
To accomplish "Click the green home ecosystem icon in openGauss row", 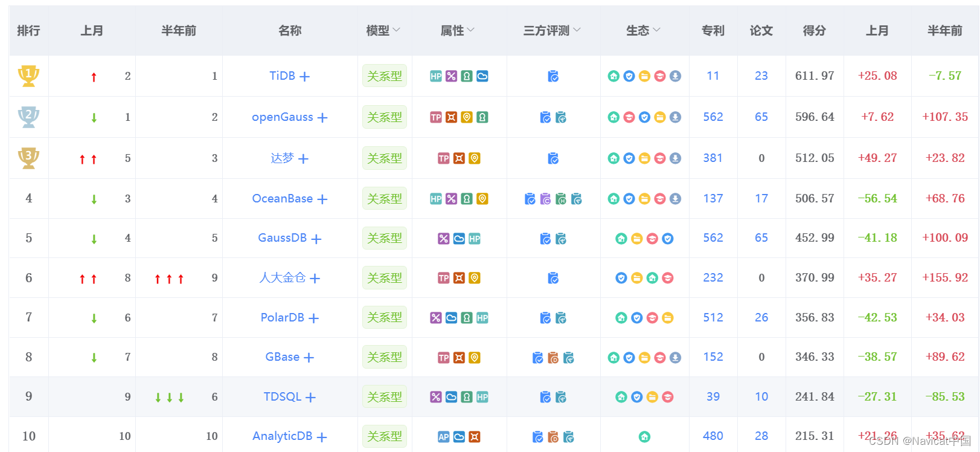I will [x=613, y=117].
